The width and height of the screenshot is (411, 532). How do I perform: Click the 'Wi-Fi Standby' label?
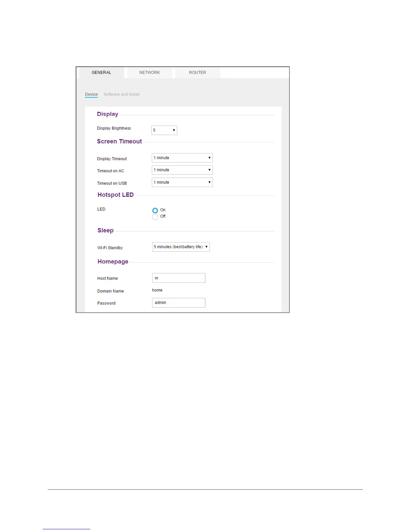coord(110,248)
